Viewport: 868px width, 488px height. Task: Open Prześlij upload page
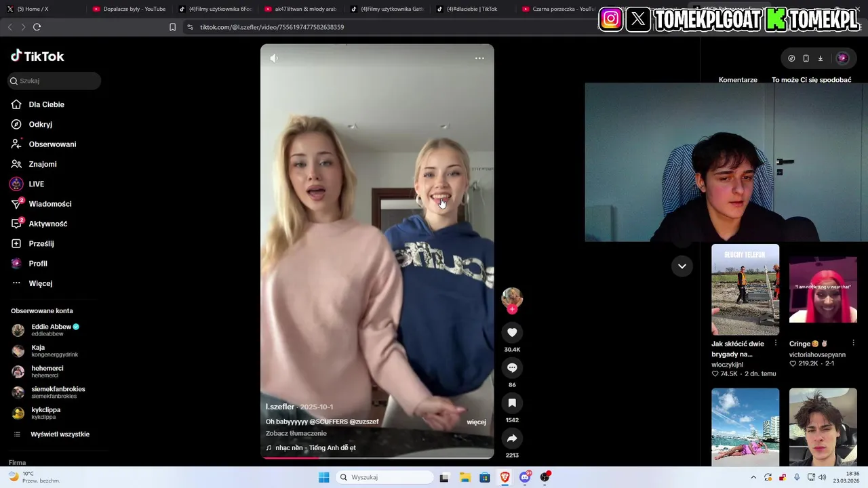(33, 243)
